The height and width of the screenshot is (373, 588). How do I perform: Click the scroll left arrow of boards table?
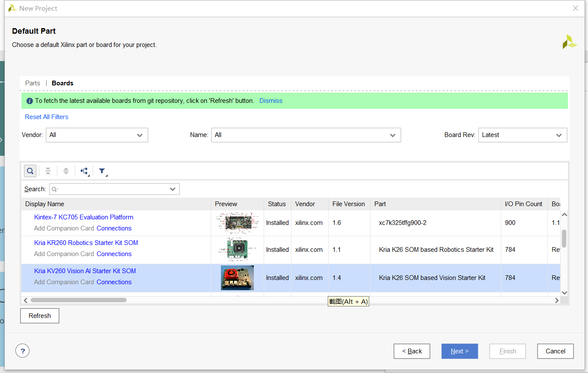[x=26, y=300]
